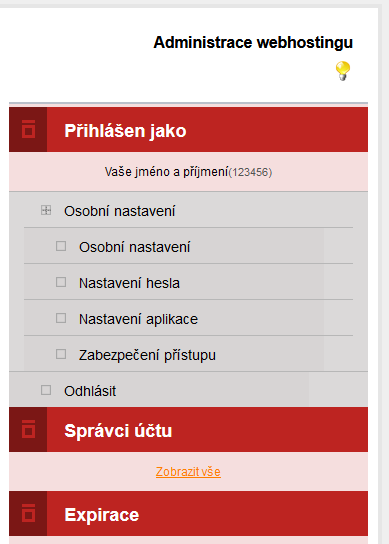
Task: Click the Zobrazit vše link
Action: [188, 472]
